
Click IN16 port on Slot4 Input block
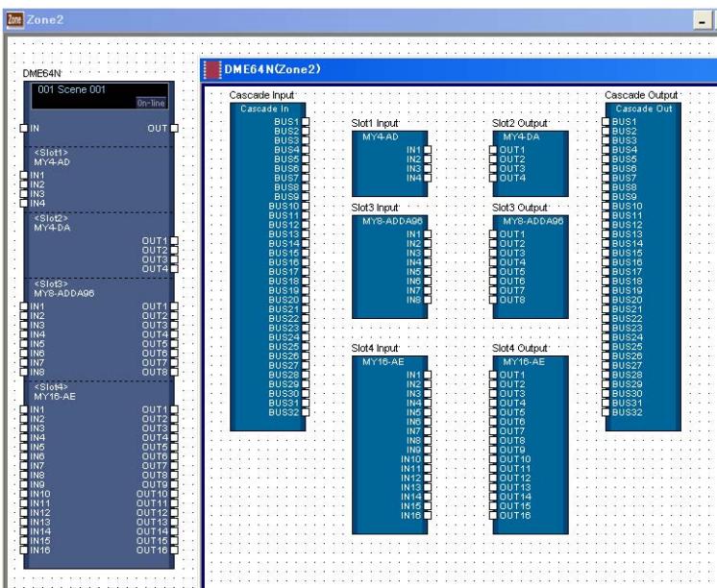[428, 515]
